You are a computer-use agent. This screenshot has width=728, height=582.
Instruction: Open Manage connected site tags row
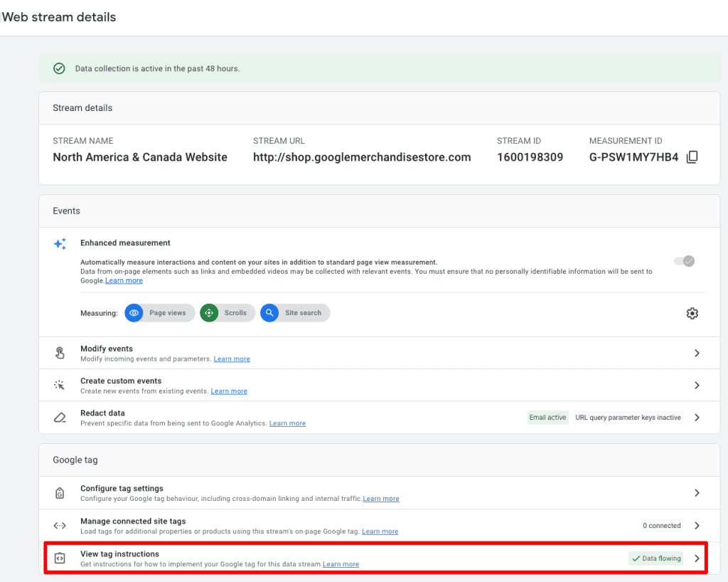(697, 526)
